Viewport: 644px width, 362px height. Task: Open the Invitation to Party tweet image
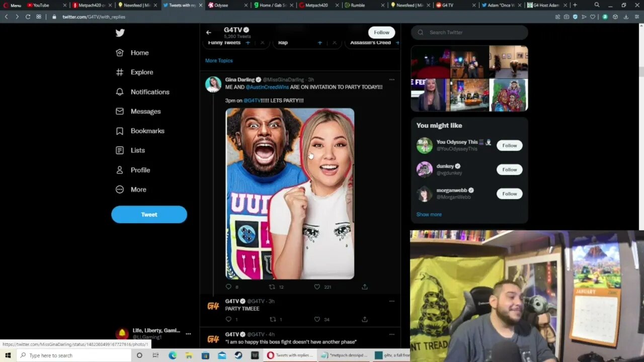click(290, 194)
